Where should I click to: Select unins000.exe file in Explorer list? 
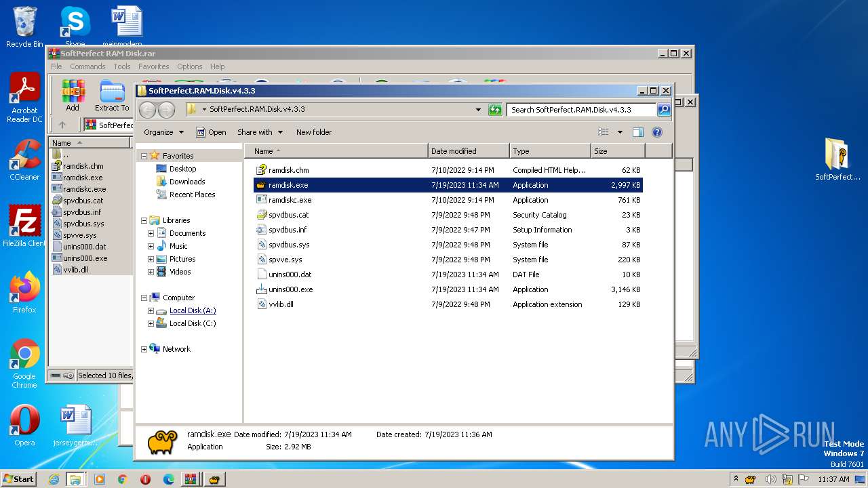click(290, 289)
